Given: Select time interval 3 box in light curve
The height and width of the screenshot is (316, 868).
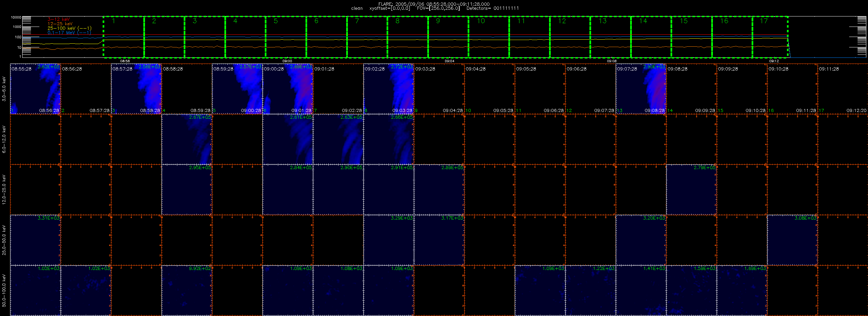Looking at the screenshot, I should tap(205, 37).
